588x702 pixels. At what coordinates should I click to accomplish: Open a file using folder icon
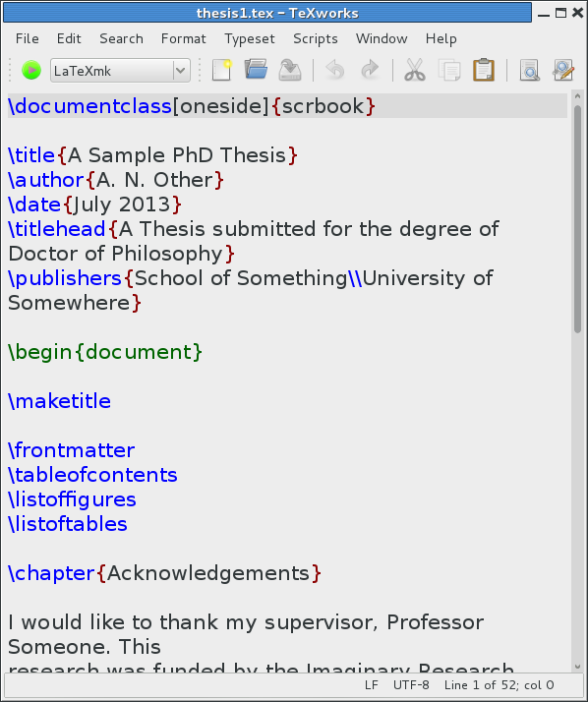point(257,70)
